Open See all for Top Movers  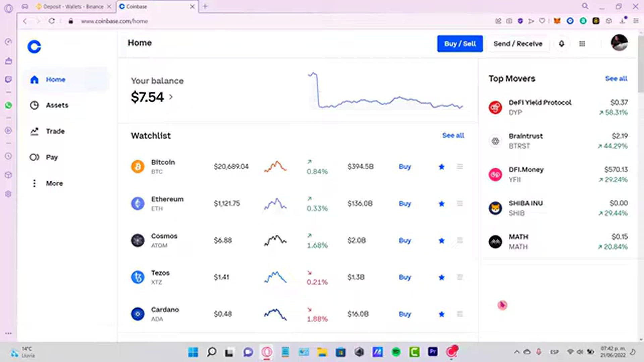616,78
